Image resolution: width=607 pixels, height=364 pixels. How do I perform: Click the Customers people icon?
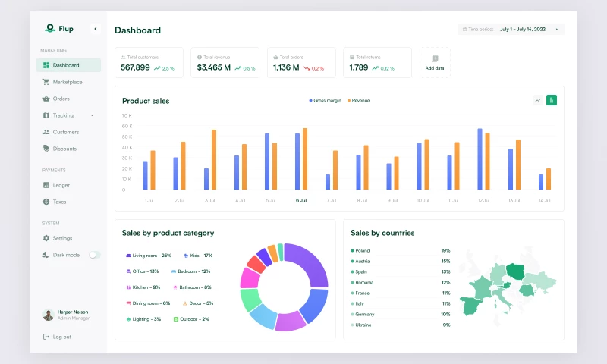click(x=46, y=132)
